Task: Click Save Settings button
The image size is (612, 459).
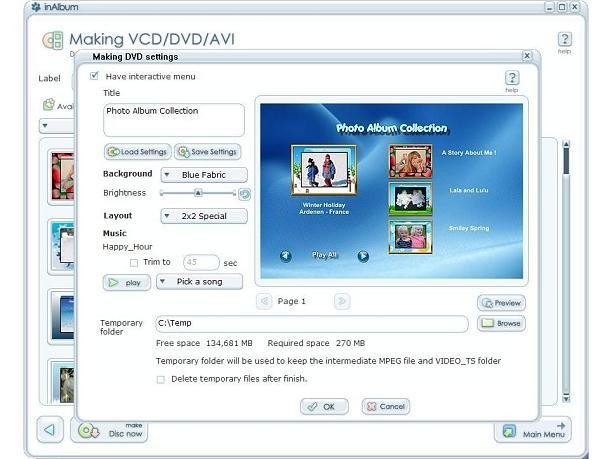Action: (207, 152)
